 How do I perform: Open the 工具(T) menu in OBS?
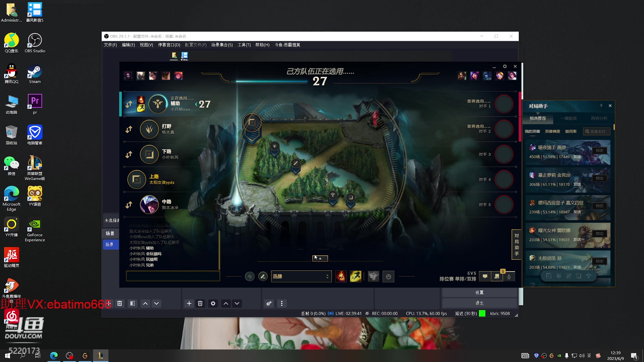point(244,45)
